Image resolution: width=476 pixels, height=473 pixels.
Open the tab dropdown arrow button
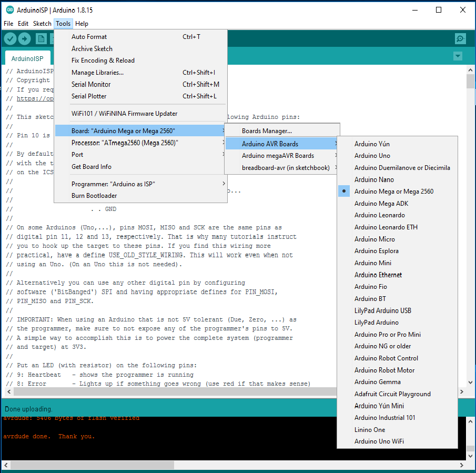458,56
